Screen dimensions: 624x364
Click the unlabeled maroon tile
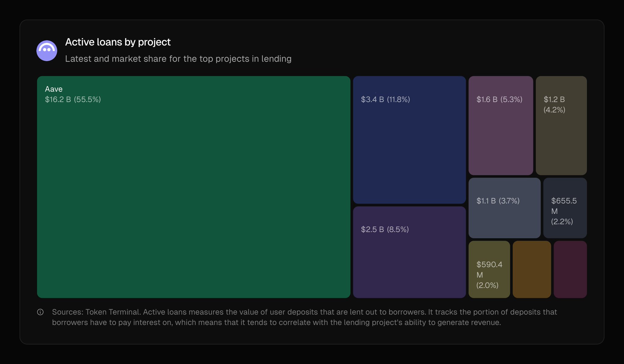570,269
